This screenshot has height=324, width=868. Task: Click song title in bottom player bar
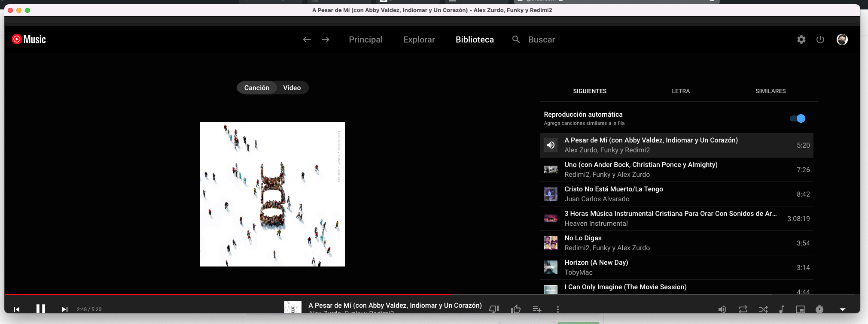pyautogui.click(x=395, y=305)
